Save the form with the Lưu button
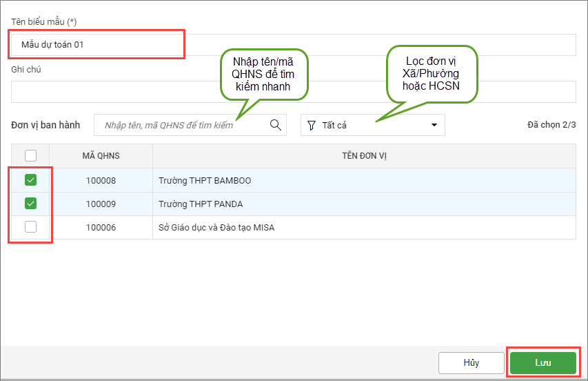The height and width of the screenshot is (381, 588). pos(543,362)
